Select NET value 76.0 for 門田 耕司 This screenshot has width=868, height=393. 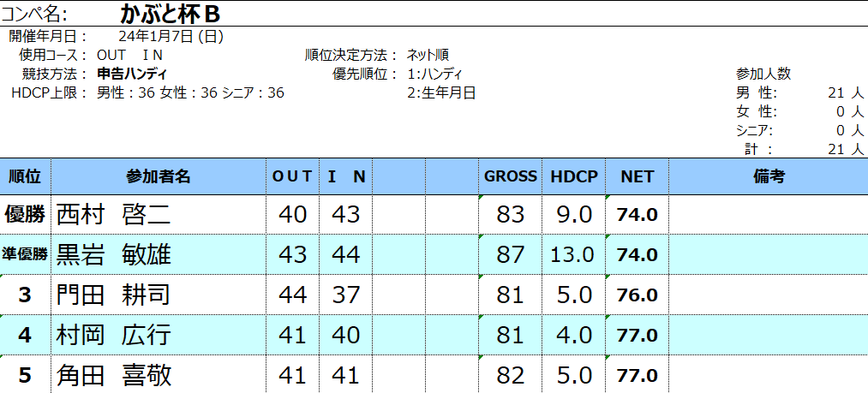pos(638,295)
